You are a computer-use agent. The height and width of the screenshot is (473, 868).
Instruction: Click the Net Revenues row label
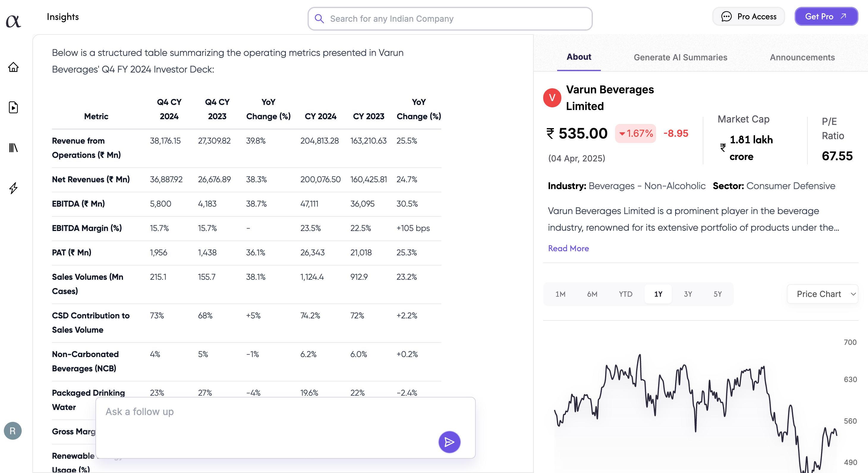coord(91,179)
